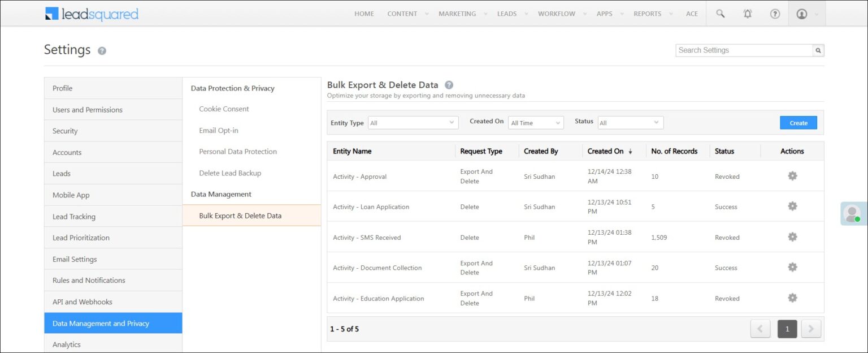
Task: Open the notifications bell icon
Action: (747, 13)
